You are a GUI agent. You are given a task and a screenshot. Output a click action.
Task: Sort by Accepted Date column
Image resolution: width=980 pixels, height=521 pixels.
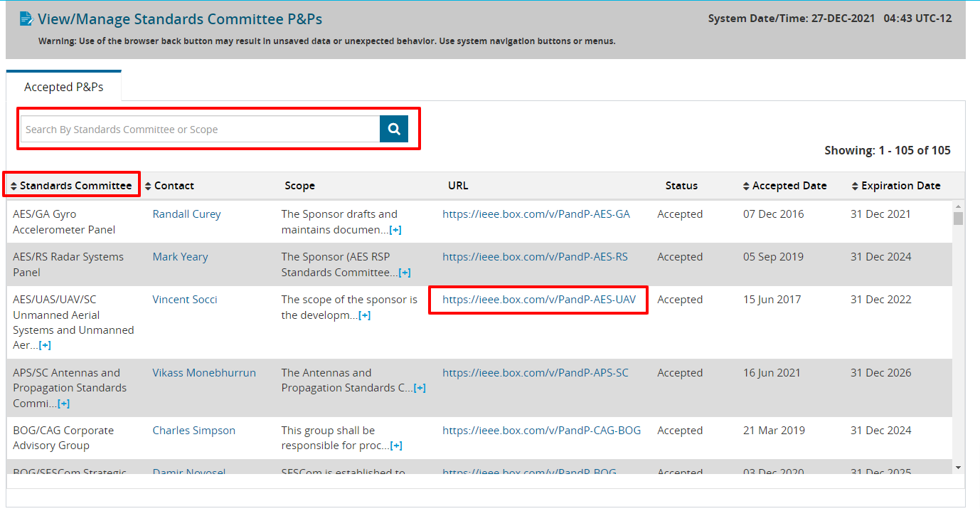(x=784, y=186)
